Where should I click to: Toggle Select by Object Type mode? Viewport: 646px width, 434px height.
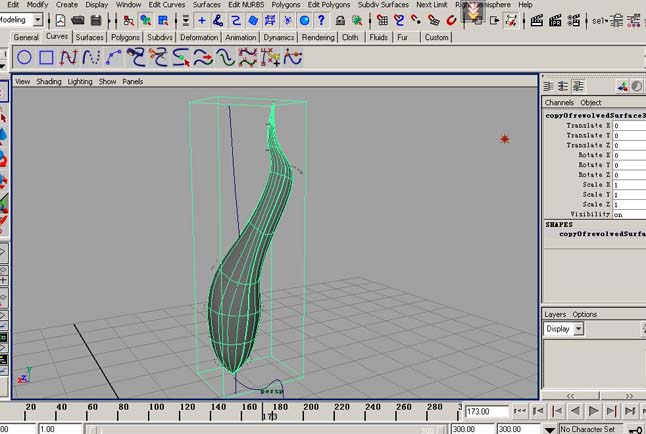tap(145, 20)
